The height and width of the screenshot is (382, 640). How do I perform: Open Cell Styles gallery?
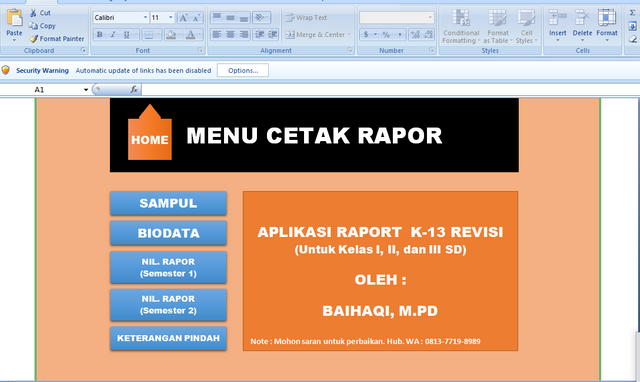click(x=527, y=27)
